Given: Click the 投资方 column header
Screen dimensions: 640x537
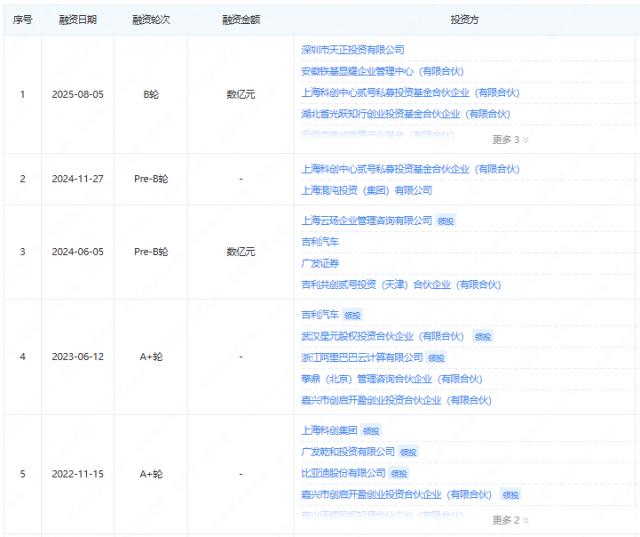Looking at the screenshot, I should (464, 20).
